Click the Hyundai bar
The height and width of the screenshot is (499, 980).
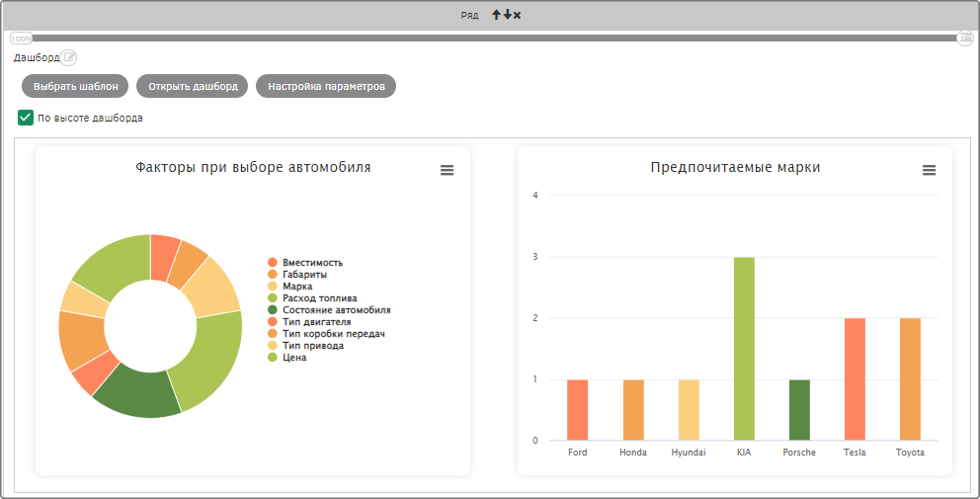click(689, 410)
